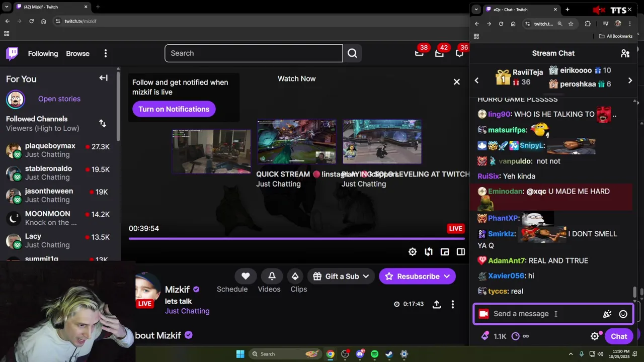644x362 pixels.
Task: Select the QUICK STREAM clip thumbnail
Action: coord(296,142)
